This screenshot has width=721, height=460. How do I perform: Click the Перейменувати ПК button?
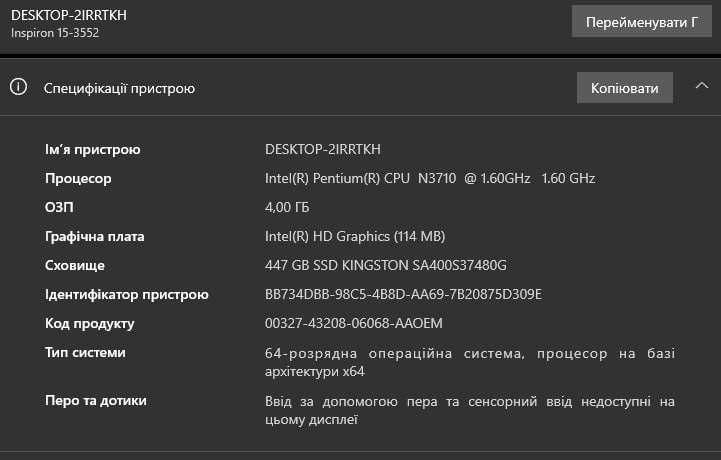pos(642,22)
